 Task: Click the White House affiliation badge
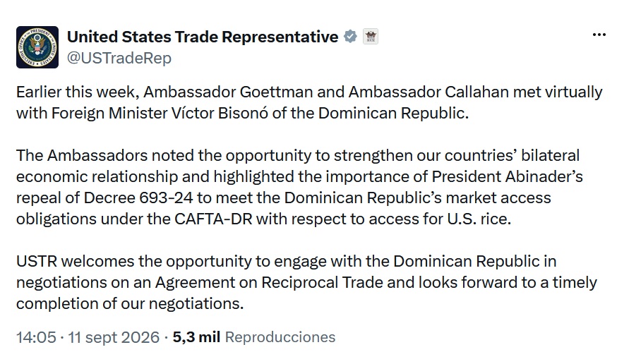pyautogui.click(x=371, y=37)
